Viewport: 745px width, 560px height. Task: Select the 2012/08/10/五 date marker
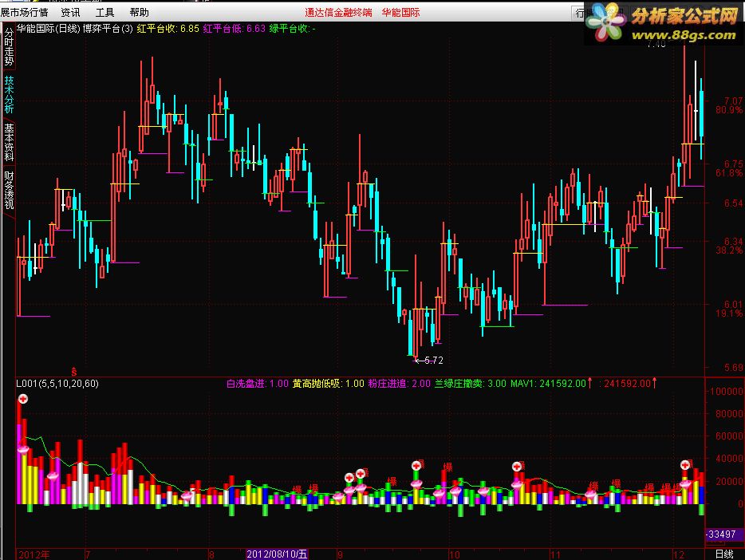point(277,554)
